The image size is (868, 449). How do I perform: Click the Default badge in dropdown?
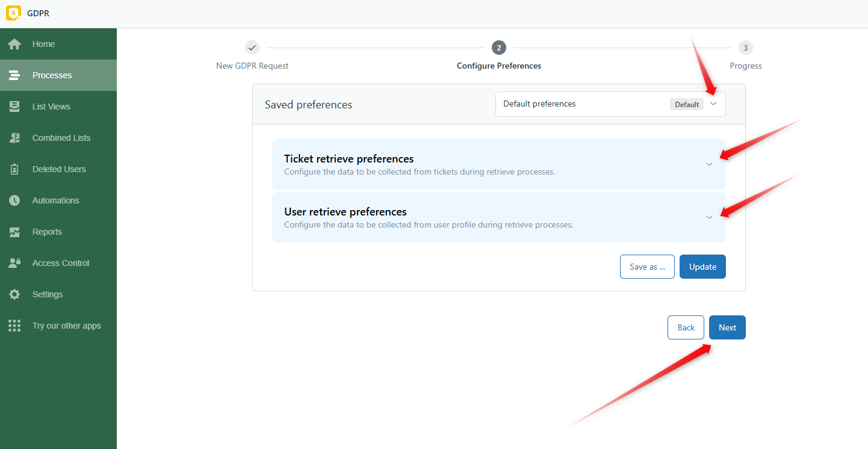click(687, 104)
